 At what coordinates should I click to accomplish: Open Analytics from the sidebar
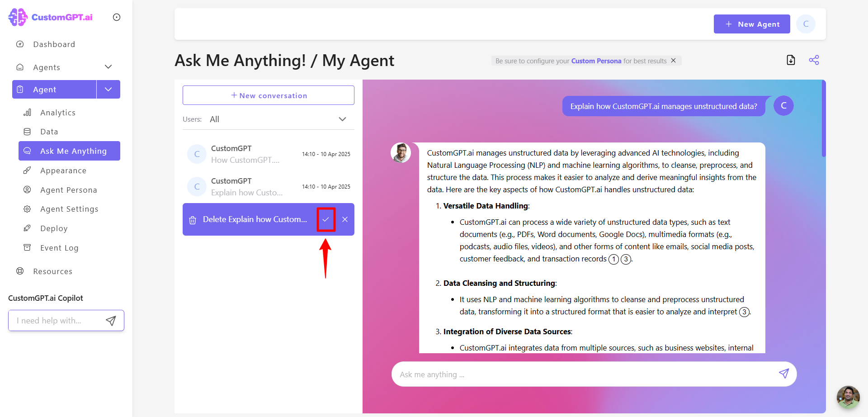coord(58,113)
